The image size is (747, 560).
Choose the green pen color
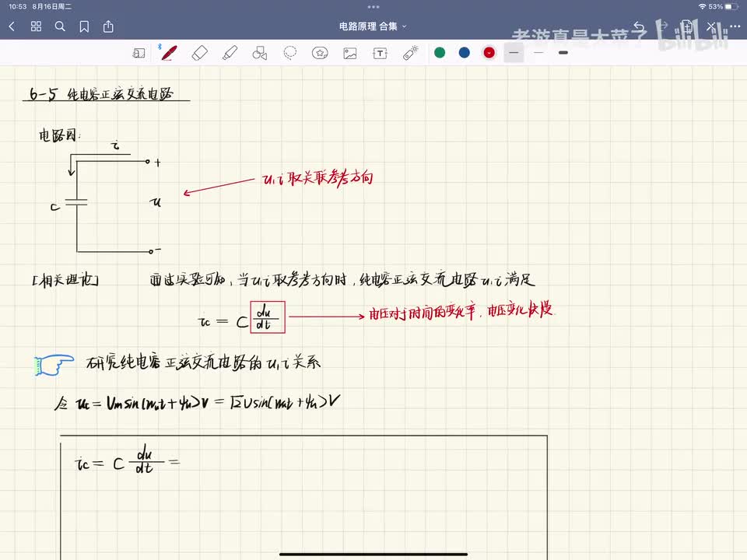tap(440, 52)
